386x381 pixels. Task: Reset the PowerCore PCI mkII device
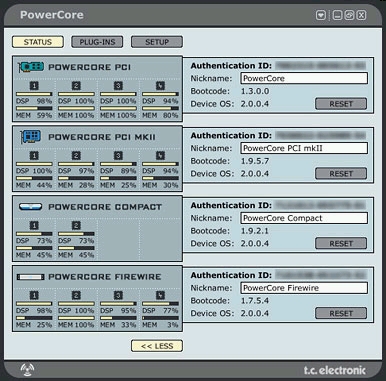(x=341, y=174)
